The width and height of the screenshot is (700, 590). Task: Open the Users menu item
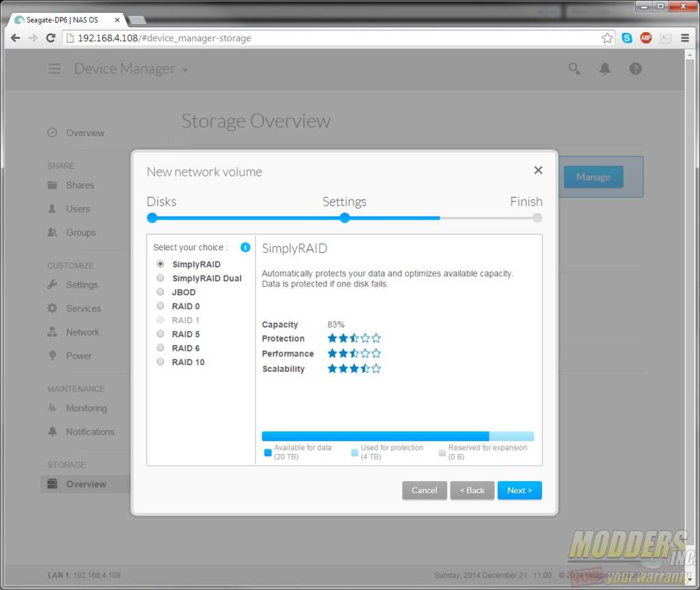pos(78,209)
